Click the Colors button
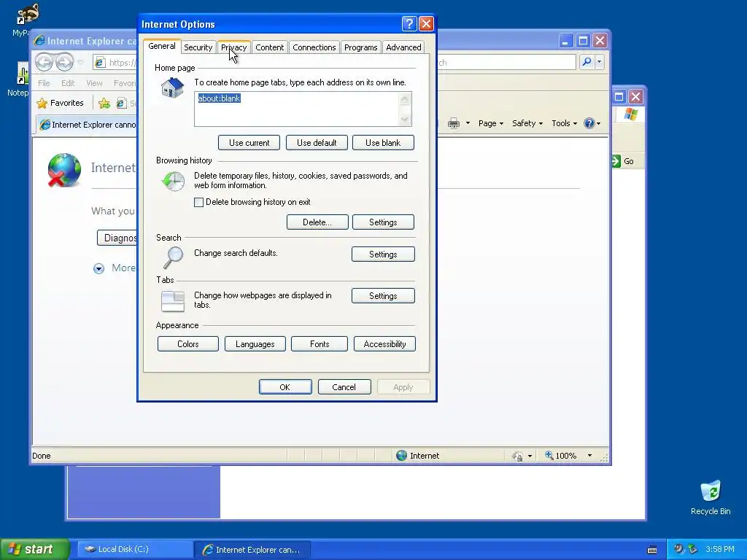Screen dimensions: 747x560 click(187, 344)
